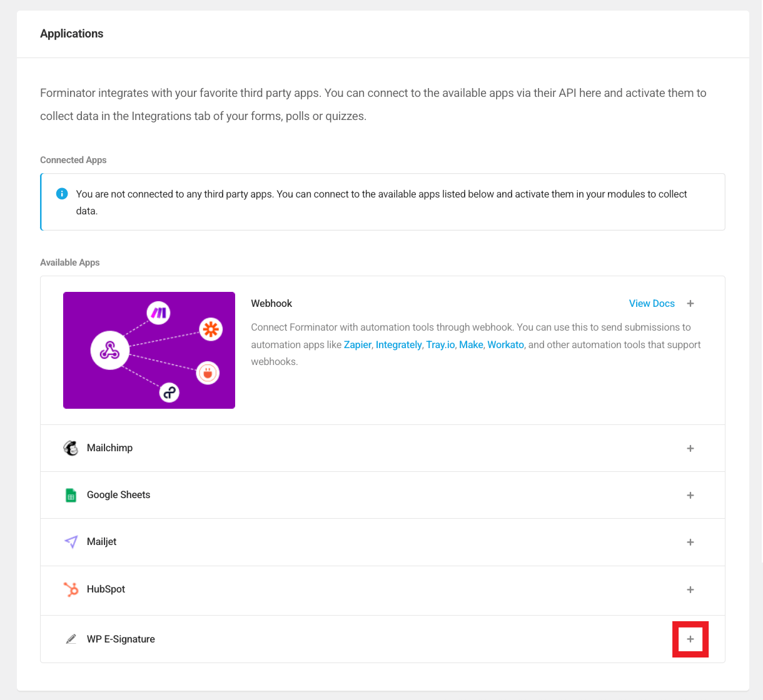Follow the Integrately link

click(399, 344)
